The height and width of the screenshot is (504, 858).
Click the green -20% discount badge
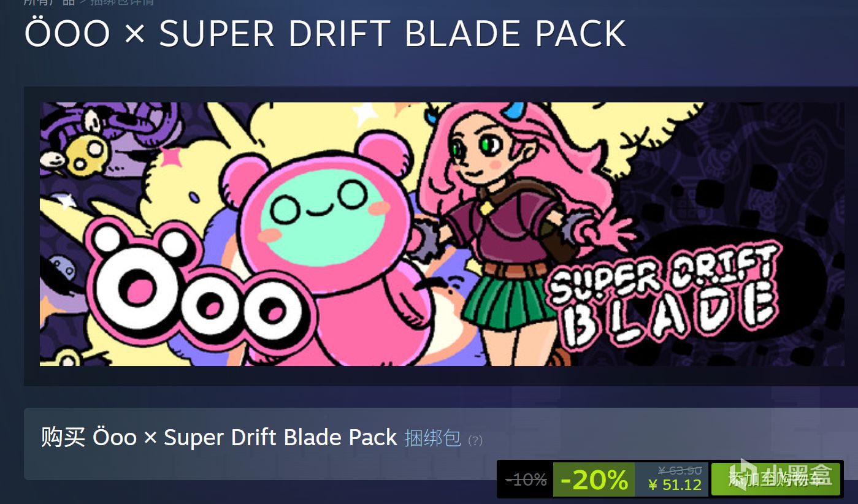pos(594,479)
